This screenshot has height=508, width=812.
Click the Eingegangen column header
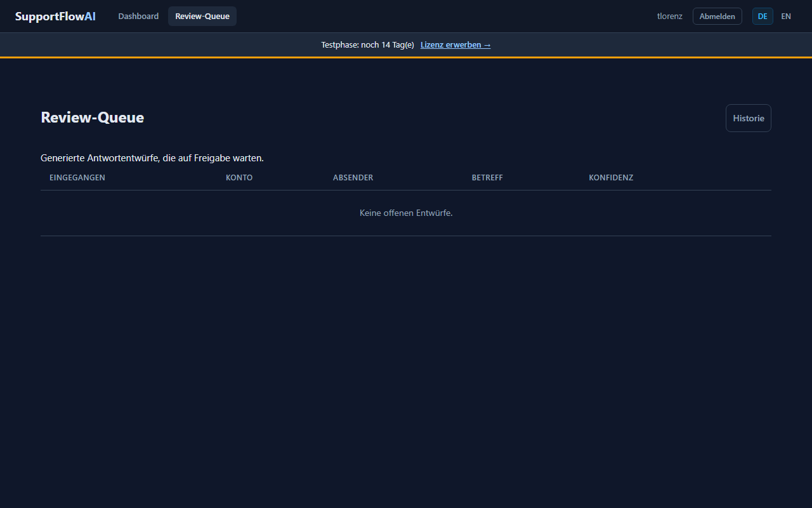pyautogui.click(x=77, y=178)
